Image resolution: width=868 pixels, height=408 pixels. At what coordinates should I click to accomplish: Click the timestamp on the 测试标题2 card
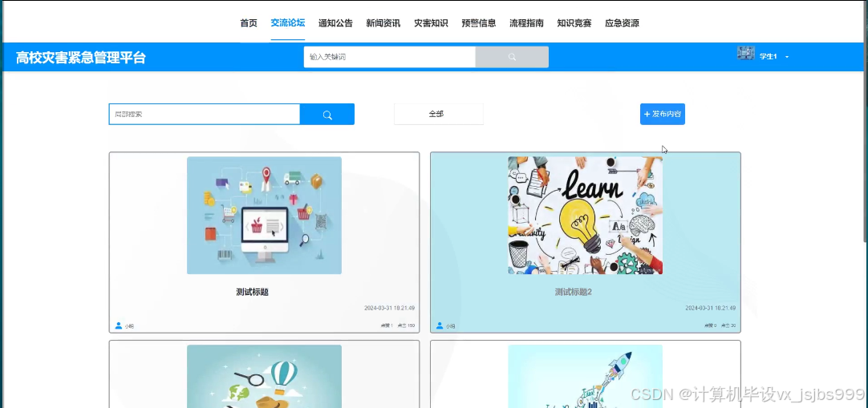[x=711, y=309]
